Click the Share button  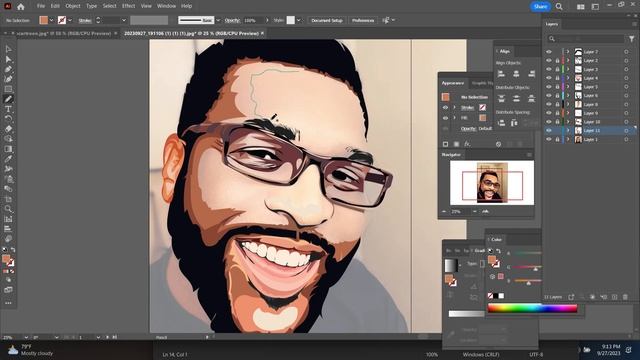pyautogui.click(x=540, y=7)
